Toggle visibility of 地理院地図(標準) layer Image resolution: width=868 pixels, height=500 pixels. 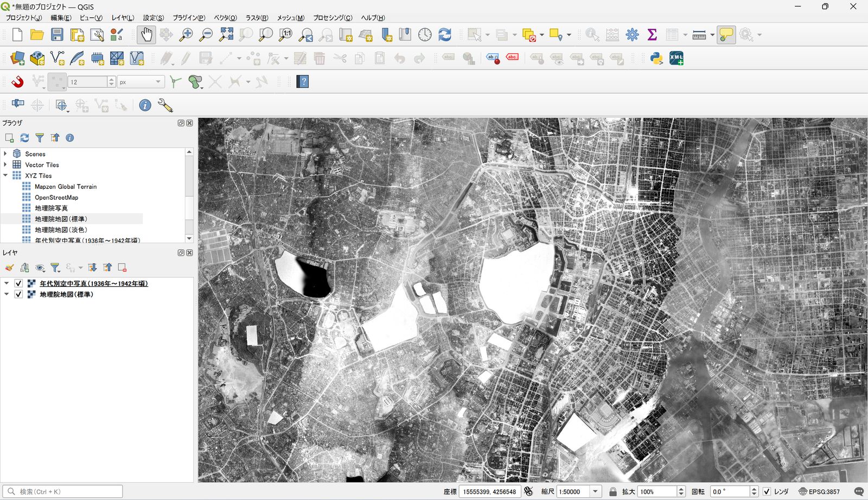18,294
